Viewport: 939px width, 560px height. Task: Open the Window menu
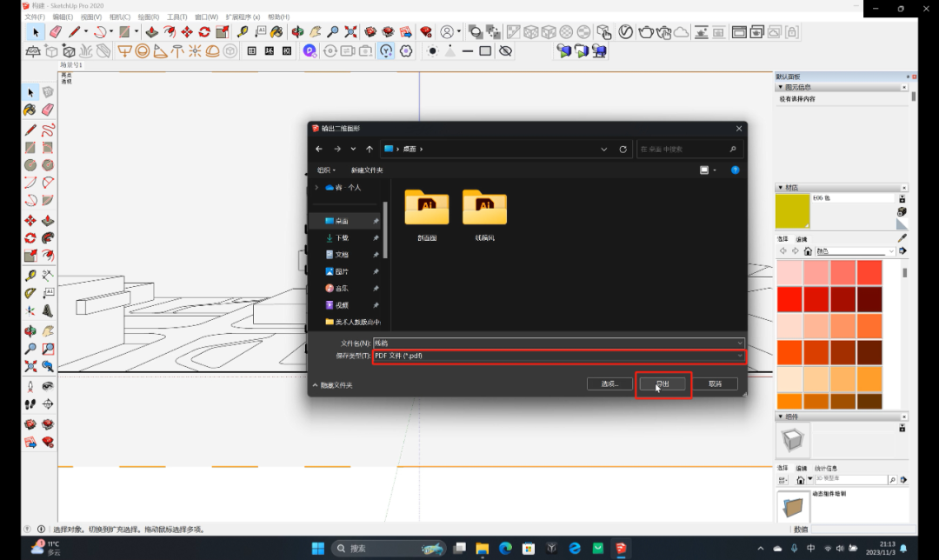(206, 17)
